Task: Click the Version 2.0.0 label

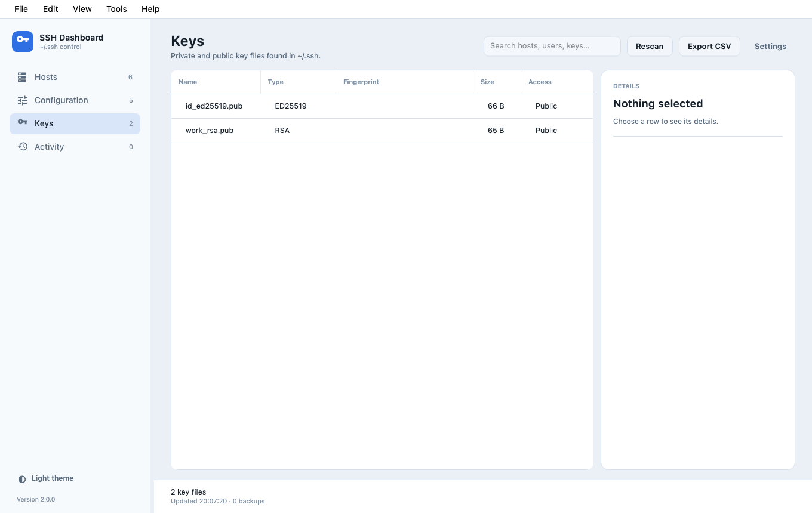Action: coord(36,499)
